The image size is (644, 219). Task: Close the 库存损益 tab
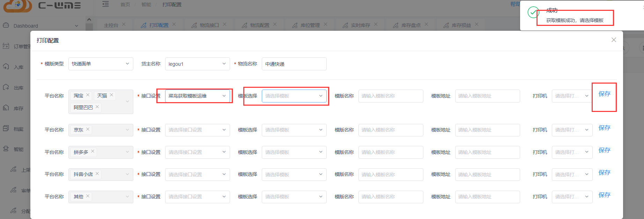point(477,24)
